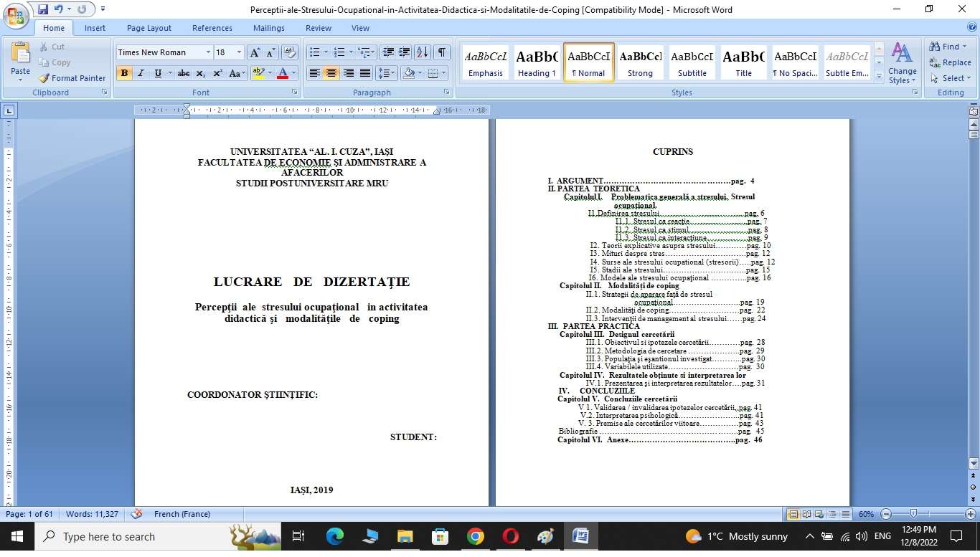Toggle Italic formatting
The height and width of the screenshot is (557, 980).
click(x=141, y=73)
